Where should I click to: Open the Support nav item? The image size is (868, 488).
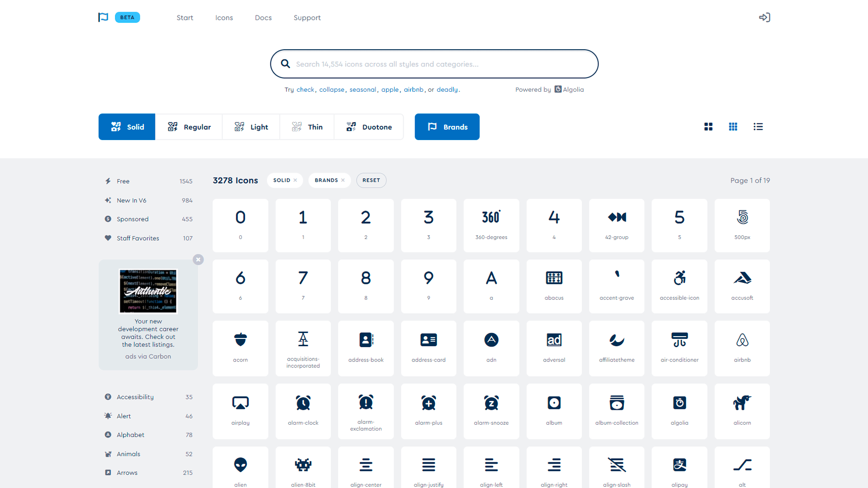307,18
